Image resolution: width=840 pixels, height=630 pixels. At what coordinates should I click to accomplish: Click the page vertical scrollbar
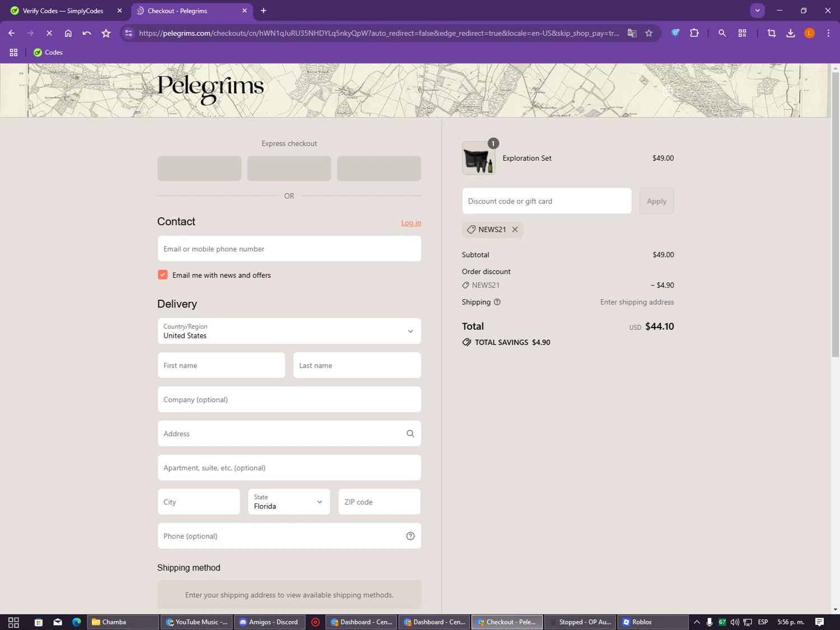[x=836, y=214]
